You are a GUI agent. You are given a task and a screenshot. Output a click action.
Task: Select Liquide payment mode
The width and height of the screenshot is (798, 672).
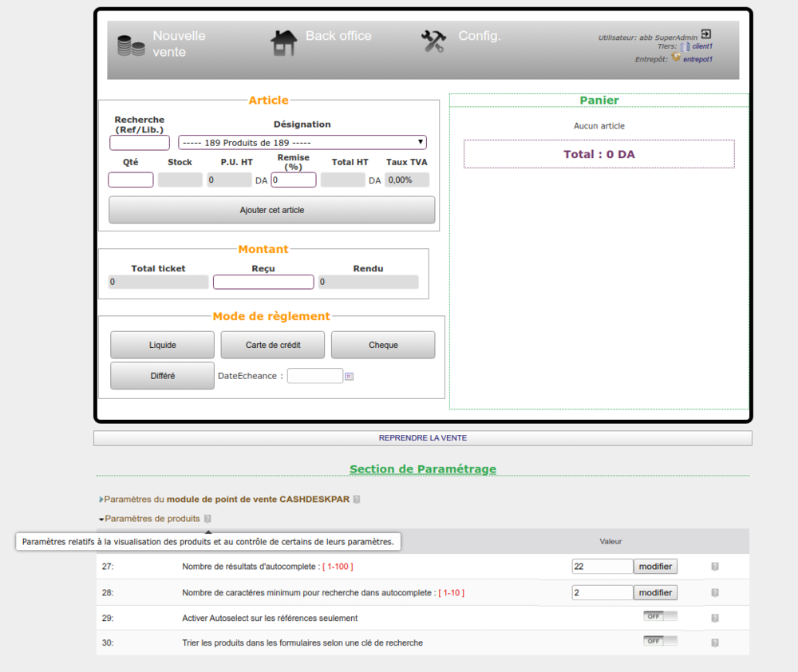(162, 345)
